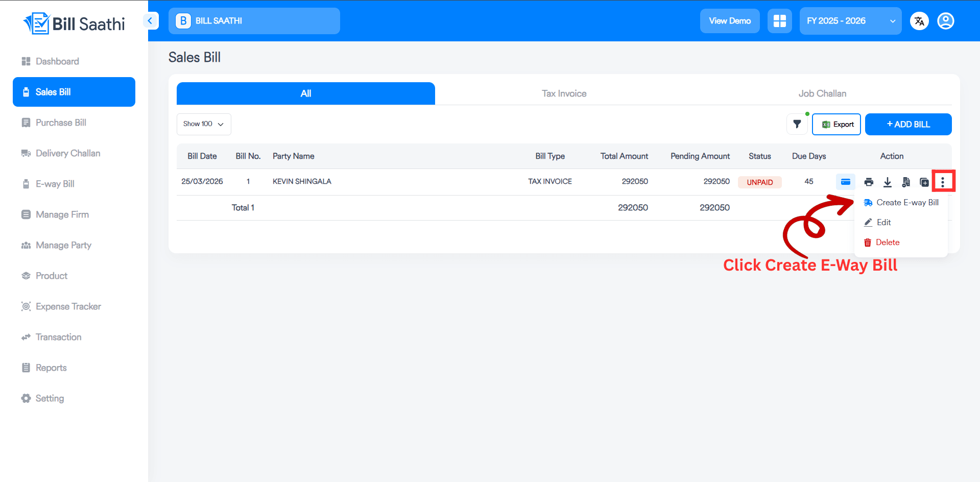Screen dimensions: 980x482
Task: Open the three-dot more actions menu
Action: point(943,181)
